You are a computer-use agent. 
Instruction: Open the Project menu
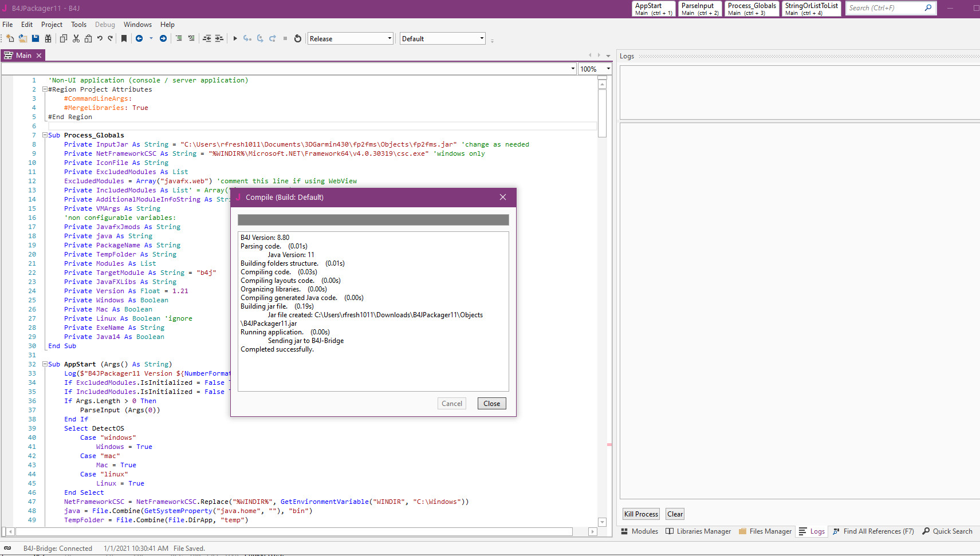point(52,25)
